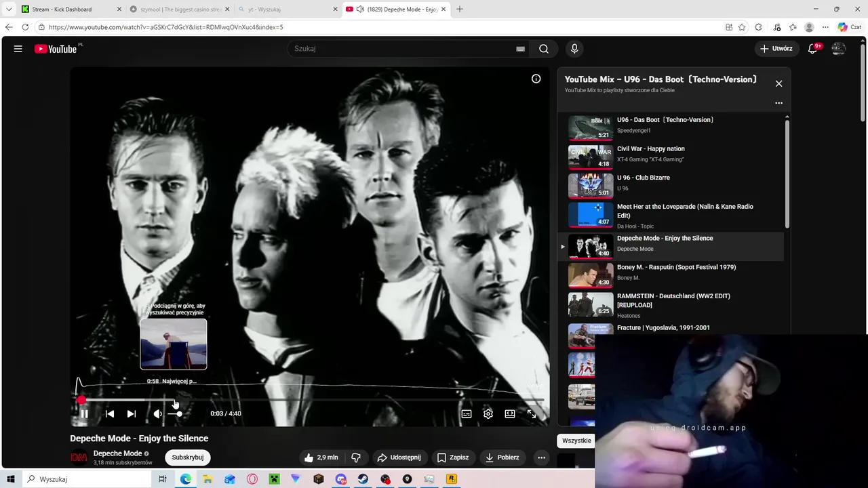Open the YouTube hamburger guide menu
868x488 pixels.
tap(18, 49)
